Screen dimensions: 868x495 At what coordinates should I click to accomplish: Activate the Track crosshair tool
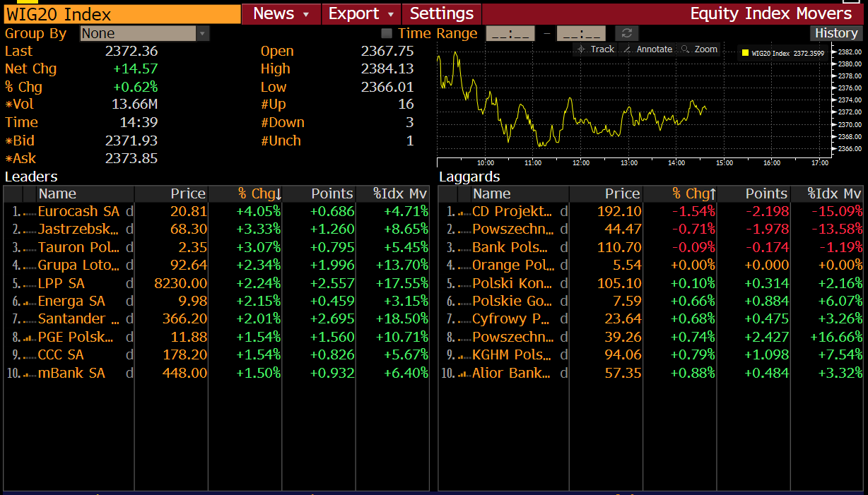click(581, 49)
